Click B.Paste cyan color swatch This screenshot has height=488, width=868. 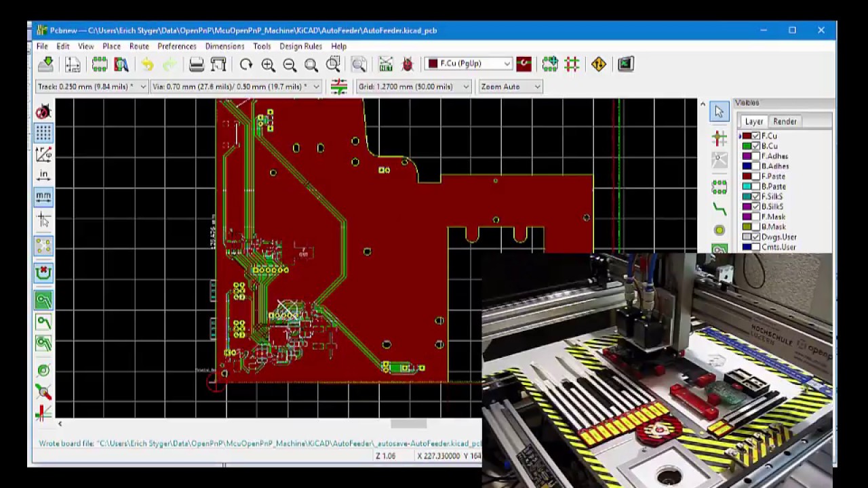pyautogui.click(x=747, y=186)
